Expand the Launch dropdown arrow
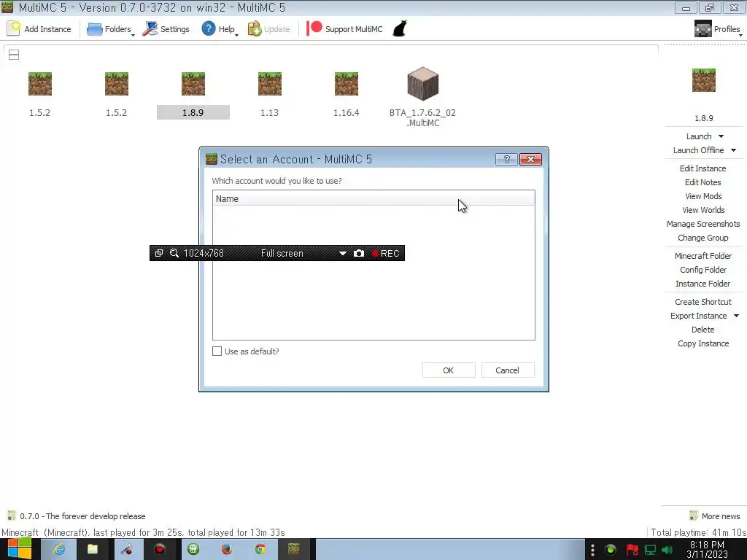The width and height of the screenshot is (747, 560). 721,136
